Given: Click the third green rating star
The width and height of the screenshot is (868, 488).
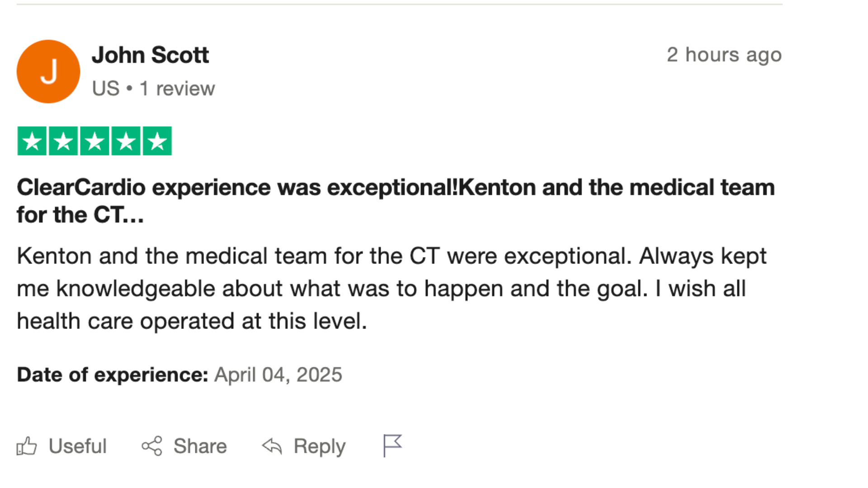Looking at the screenshot, I should pyautogui.click(x=94, y=141).
